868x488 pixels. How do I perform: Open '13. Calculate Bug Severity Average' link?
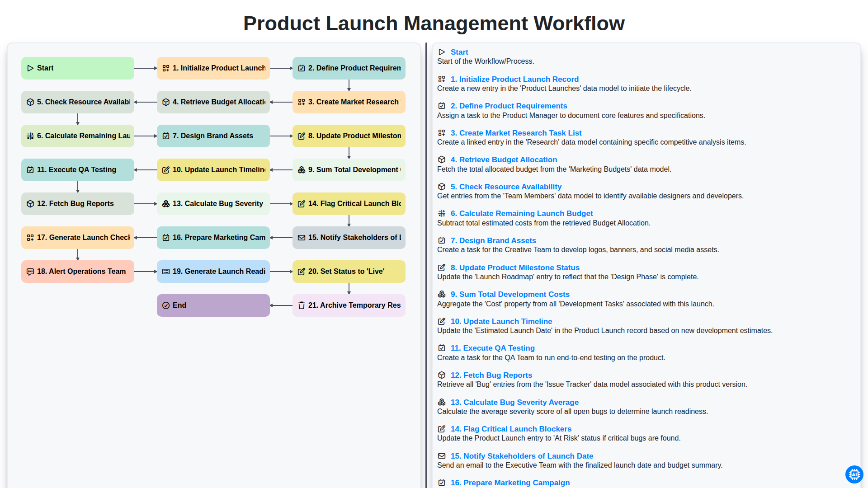click(514, 402)
